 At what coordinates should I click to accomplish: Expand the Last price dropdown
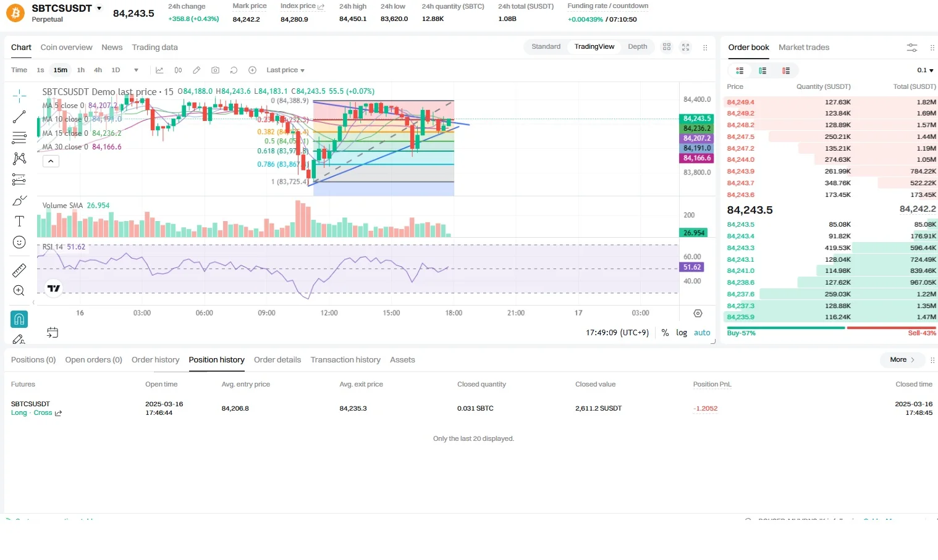point(285,70)
